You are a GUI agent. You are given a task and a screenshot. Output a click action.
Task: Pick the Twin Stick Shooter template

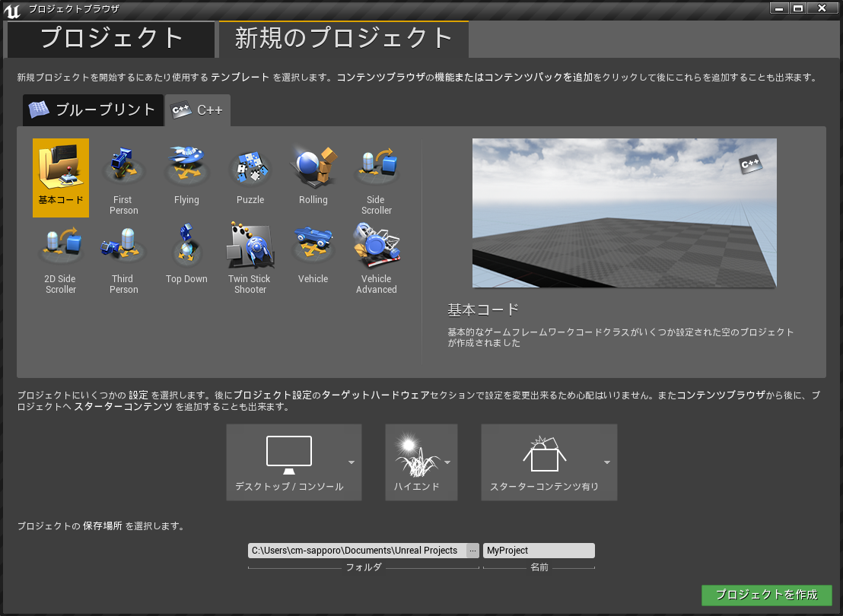(250, 258)
